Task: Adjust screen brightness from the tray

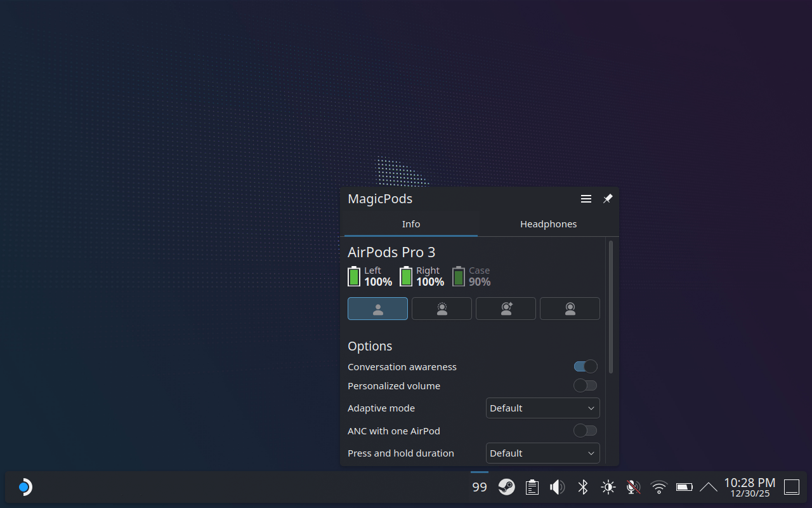Action: click(x=608, y=486)
